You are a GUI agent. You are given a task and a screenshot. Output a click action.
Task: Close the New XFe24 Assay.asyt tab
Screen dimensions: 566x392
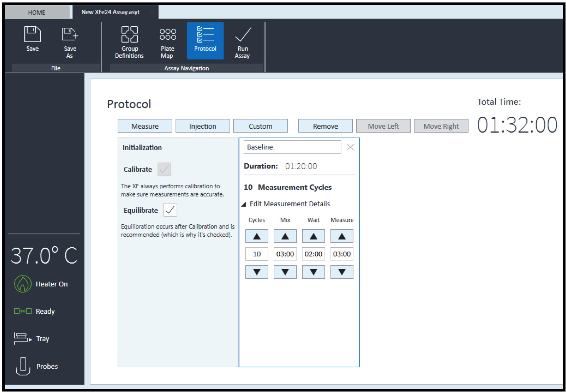coord(152,13)
